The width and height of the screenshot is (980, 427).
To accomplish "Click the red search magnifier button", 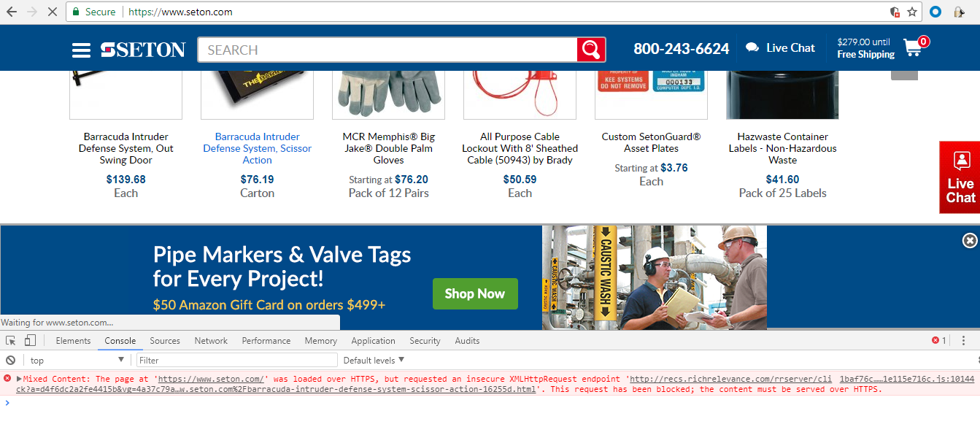I will [591, 50].
